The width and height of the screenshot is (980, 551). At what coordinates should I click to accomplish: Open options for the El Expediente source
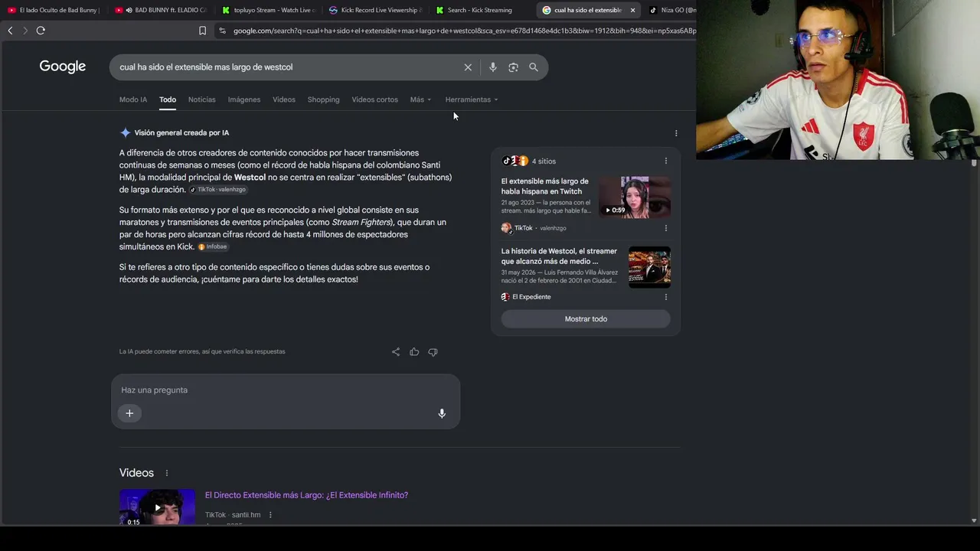tap(666, 297)
